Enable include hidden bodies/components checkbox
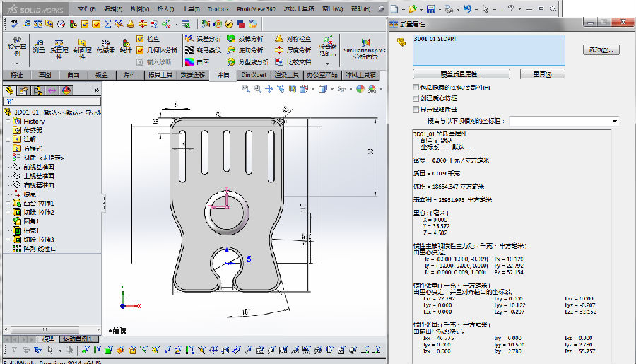Viewport: 636px width, 364px height. (x=416, y=88)
